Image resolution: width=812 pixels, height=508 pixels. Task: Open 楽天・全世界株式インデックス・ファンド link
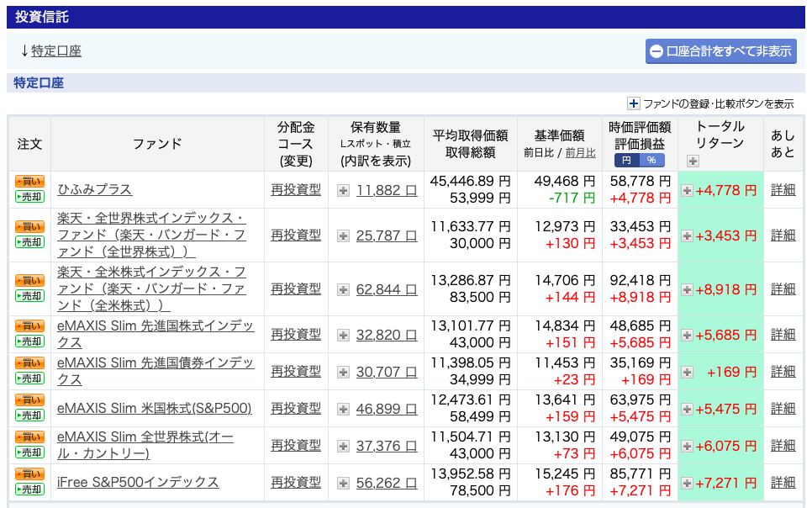click(x=151, y=235)
